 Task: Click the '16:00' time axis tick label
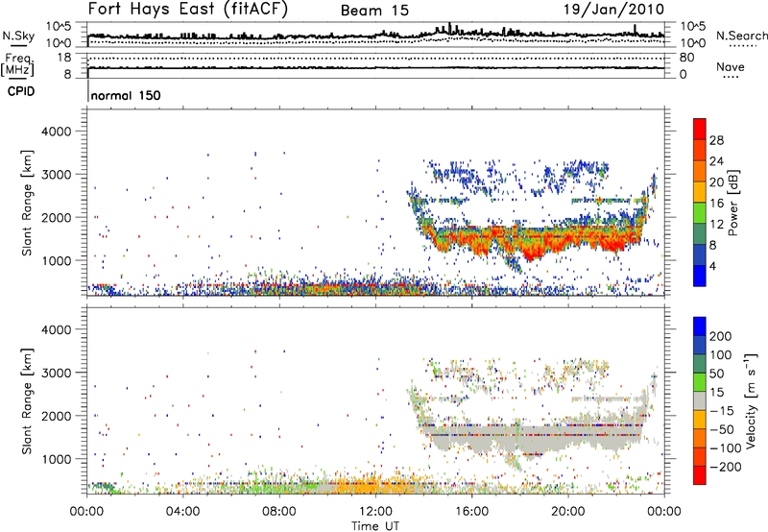coord(471,512)
